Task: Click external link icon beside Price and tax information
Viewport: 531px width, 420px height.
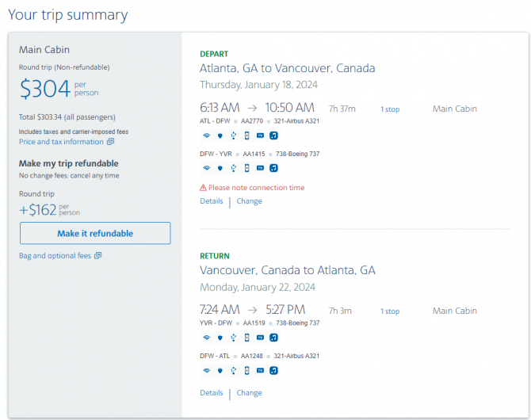Action: point(110,142)
